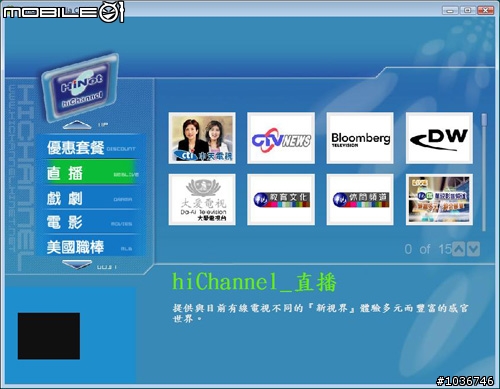Screen dimensions: 500x389
Task: Click the menu down arrow
Action: coord(77,265)
